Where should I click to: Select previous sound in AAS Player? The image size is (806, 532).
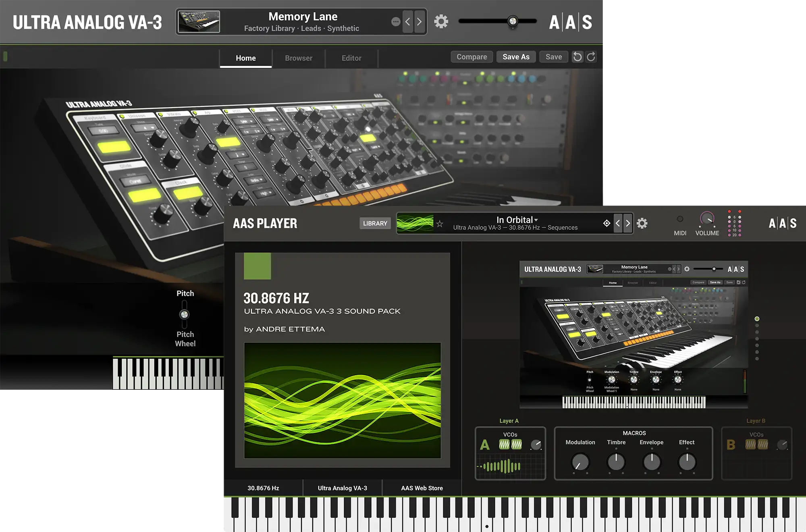[x=618, y=223]
